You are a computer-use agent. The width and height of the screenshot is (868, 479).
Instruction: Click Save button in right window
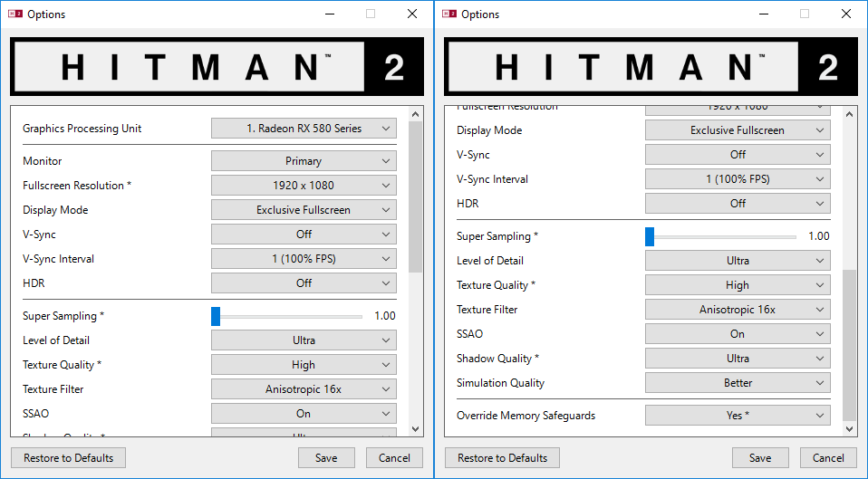pyautogui.click(x=760, y=458)
